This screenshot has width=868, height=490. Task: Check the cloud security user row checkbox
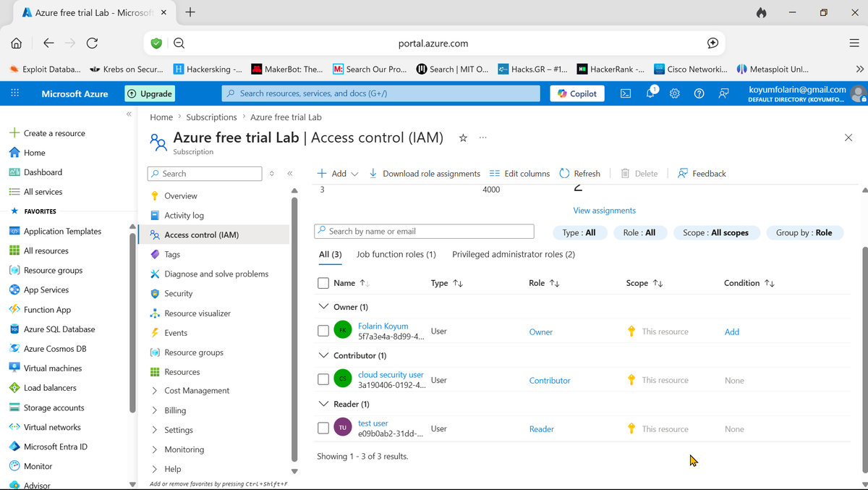pos(323,379)
